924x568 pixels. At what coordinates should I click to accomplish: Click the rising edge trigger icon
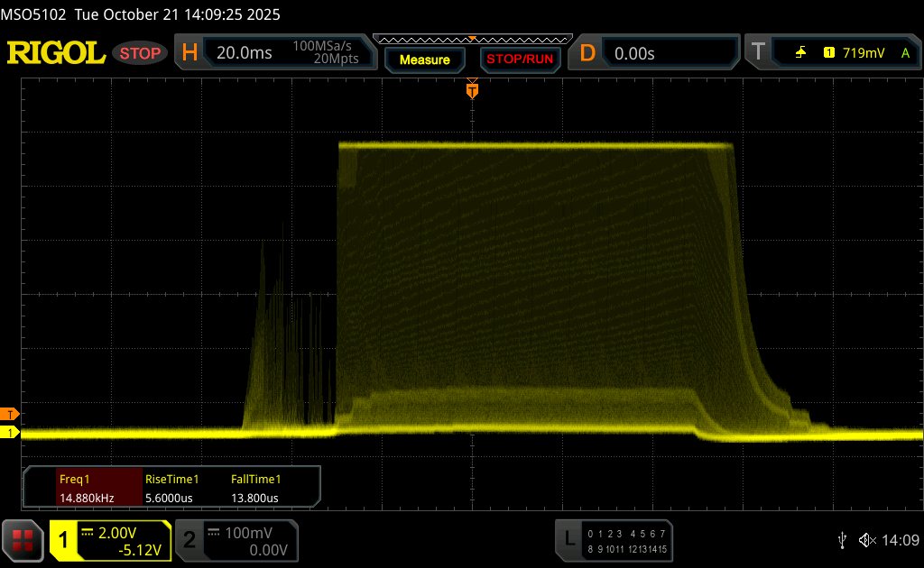800,53
